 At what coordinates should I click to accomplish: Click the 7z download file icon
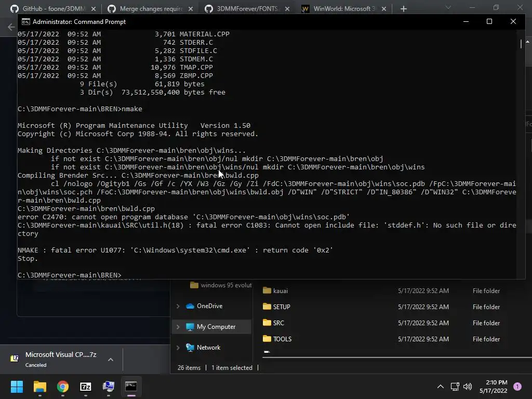(x=15, y=358)
